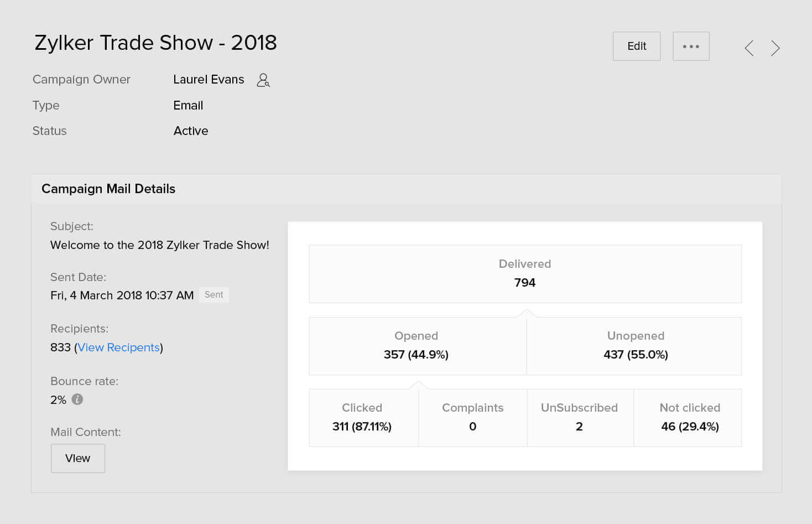Click the Sent status badge

pyautogui.click(x=214, y=295)
